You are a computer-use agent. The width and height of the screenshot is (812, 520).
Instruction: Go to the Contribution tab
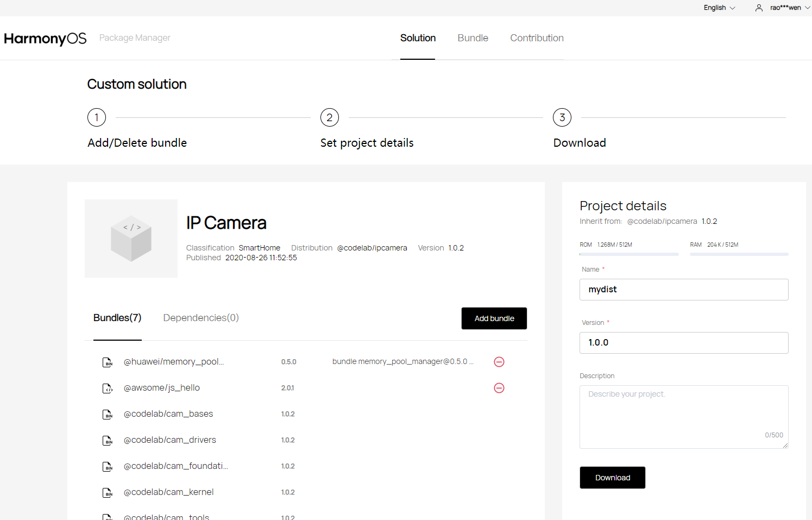click(537, 38)
